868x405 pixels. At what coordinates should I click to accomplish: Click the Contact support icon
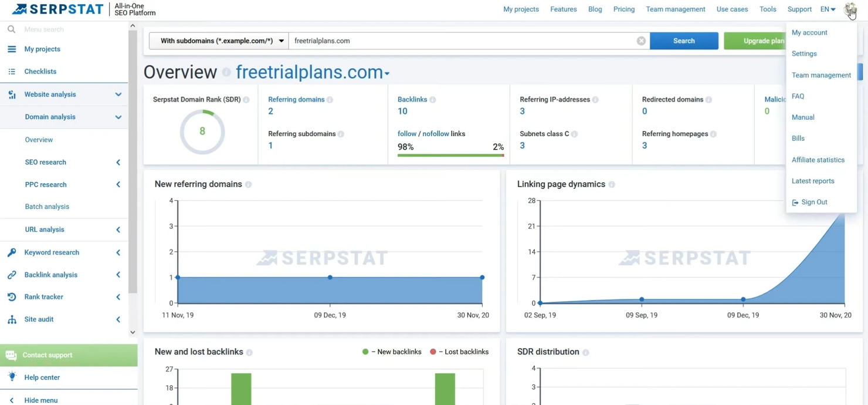pyautogui.click(x=11, y=355)
